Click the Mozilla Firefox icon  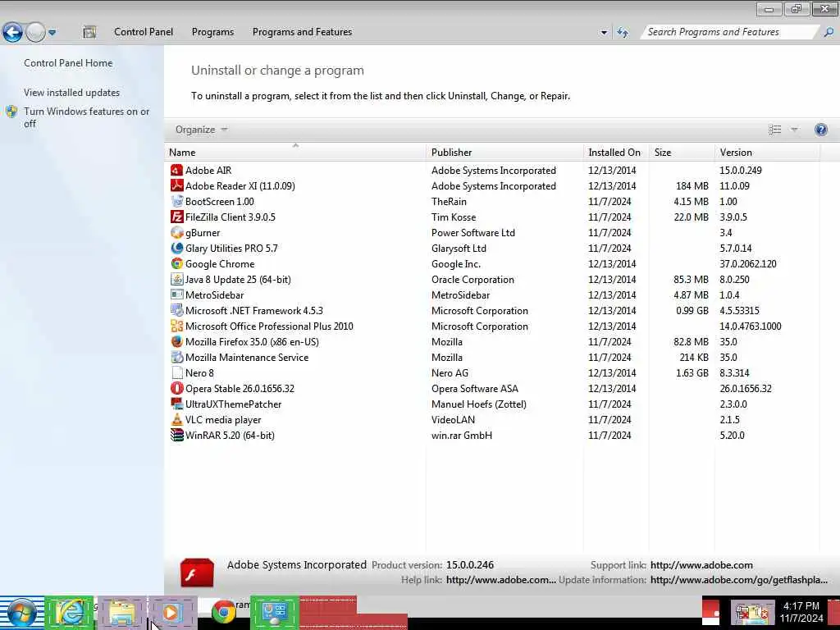pyautogui.click(x=177, y=341)
